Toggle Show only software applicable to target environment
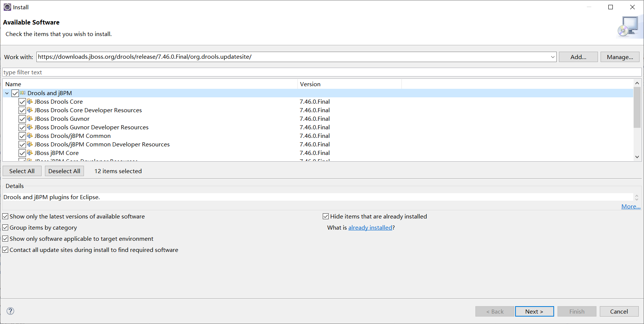The image size is (644, 324). pos(5,239)
